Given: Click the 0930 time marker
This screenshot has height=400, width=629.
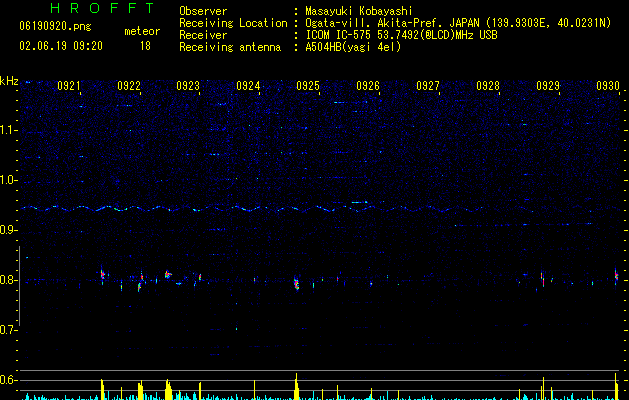Looking at the screenshot, I should 608,87.
